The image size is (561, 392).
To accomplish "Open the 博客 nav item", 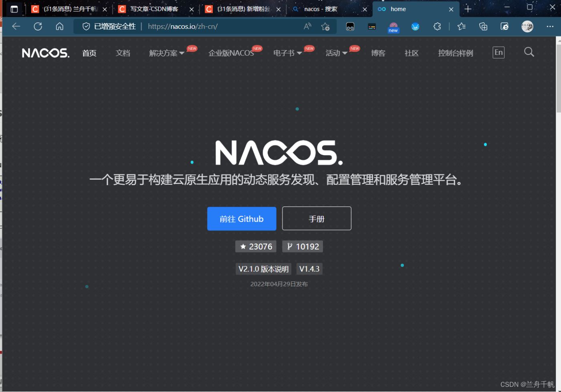I will [378, 53].
